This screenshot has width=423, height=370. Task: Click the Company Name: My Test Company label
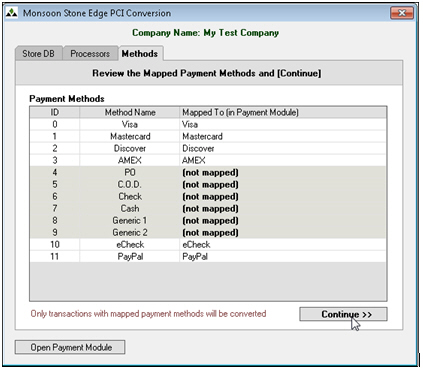[x=205, y=33]
